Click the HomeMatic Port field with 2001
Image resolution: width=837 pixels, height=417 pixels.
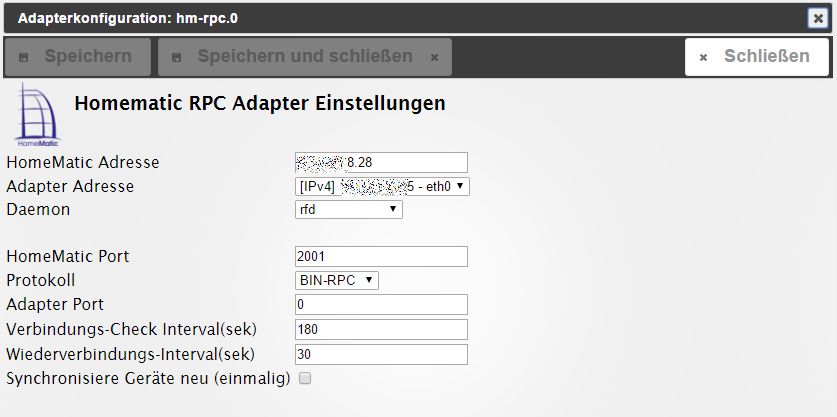coord(382,257)
